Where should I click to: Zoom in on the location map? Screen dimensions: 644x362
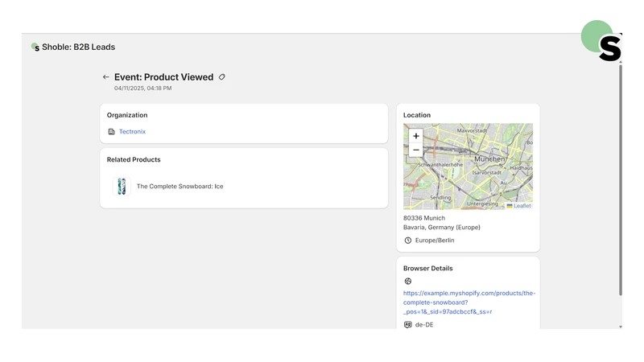point(415,136)
